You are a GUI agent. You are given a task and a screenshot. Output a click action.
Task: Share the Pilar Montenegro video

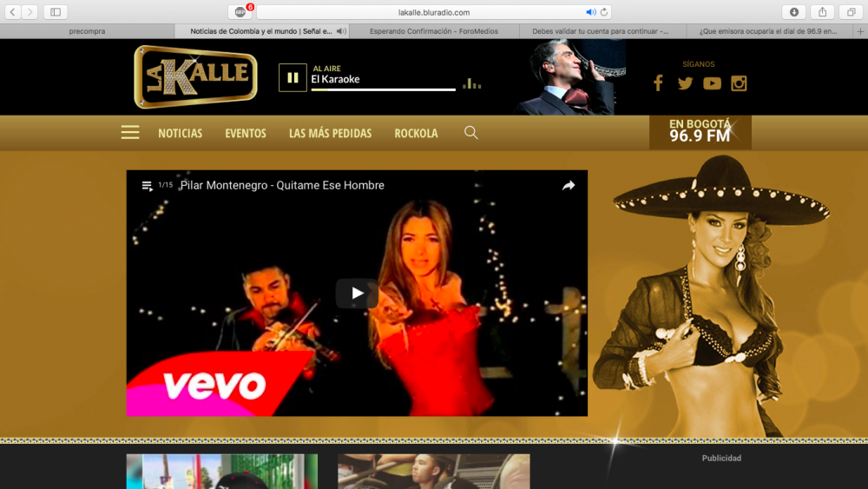click(569, 185)
